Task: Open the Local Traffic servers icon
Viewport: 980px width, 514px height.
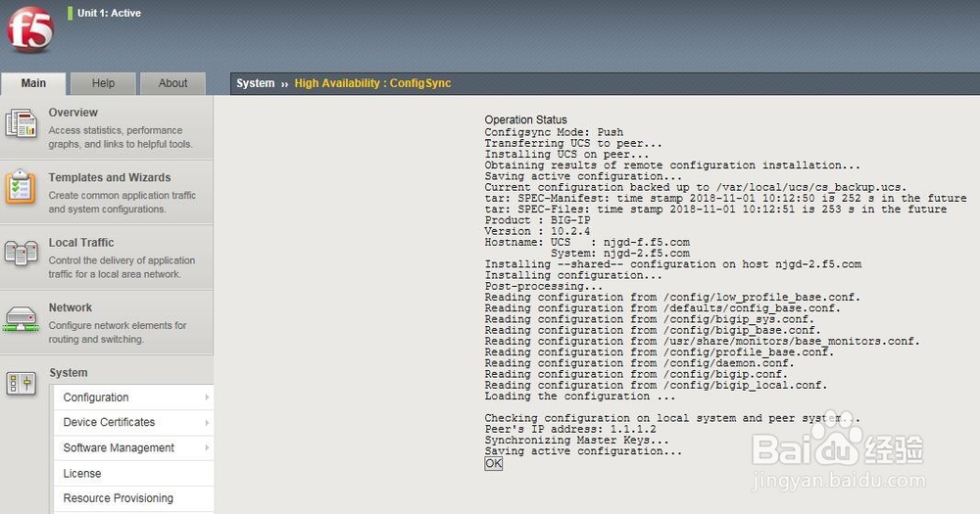Action: click(x=22, y=254)
